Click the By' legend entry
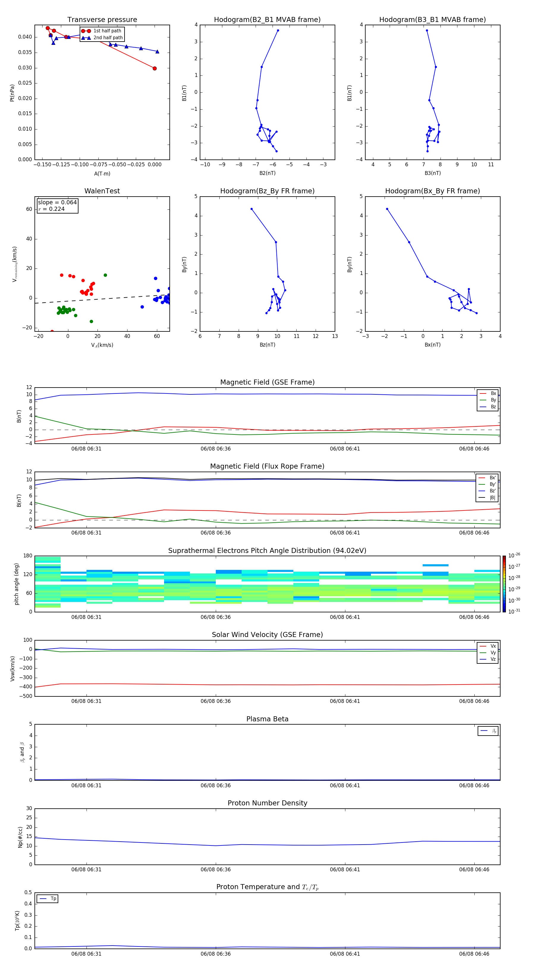This screenshot has height=980, width=535. click(487, 484)
